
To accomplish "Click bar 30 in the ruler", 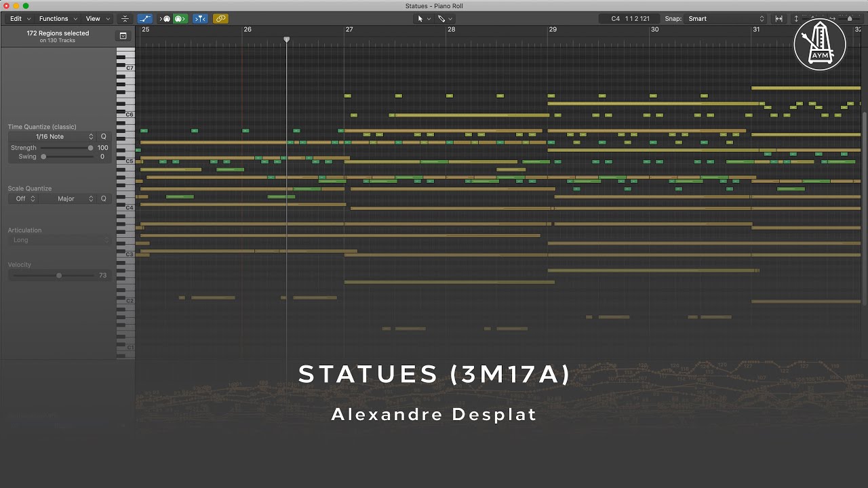I will click(x=654, y=29).
